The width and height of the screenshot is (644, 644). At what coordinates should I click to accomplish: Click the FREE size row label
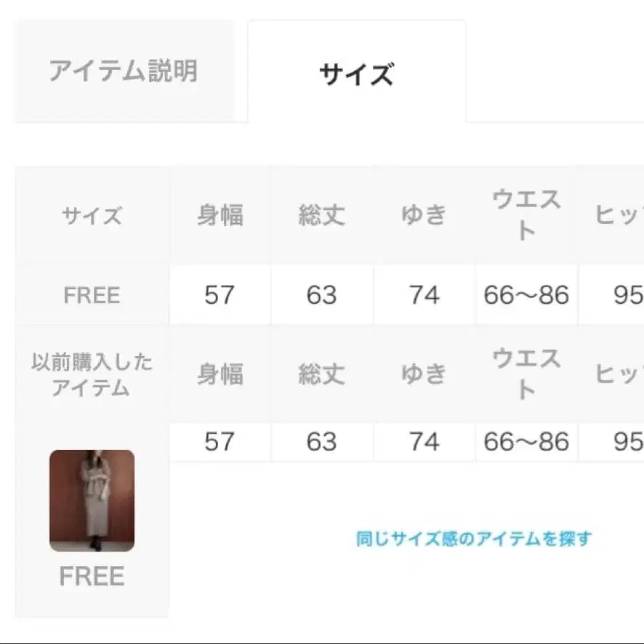(92, 295)
